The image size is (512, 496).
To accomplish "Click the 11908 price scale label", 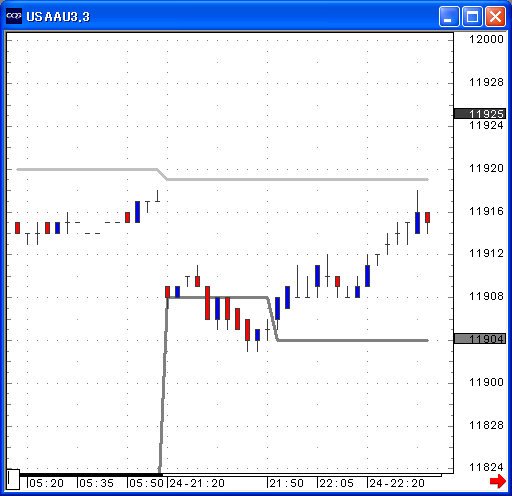I will click(486, 296).
